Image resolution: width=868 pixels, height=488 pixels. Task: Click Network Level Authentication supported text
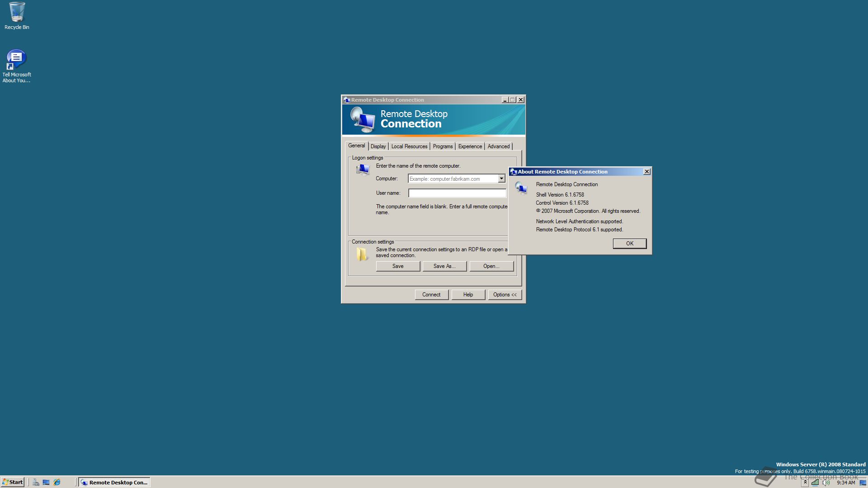pyautogui.click(x=580, y=221)
